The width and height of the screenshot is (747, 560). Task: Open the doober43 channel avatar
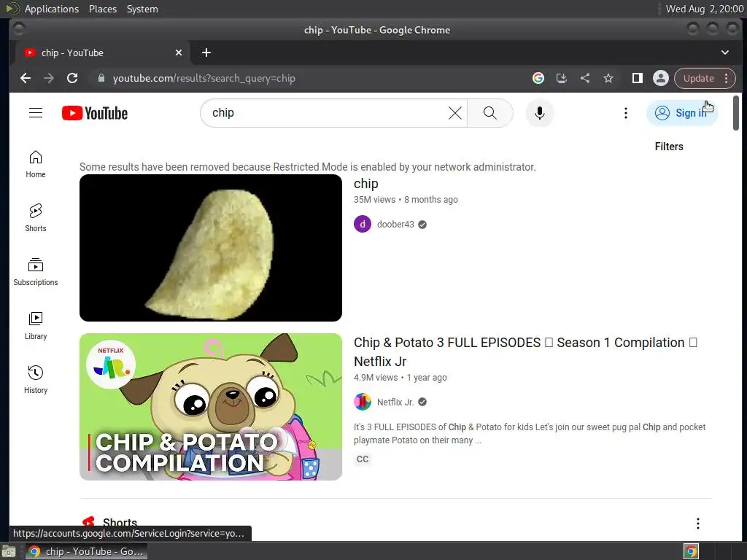pyautogui.click(x=363, y=225)
